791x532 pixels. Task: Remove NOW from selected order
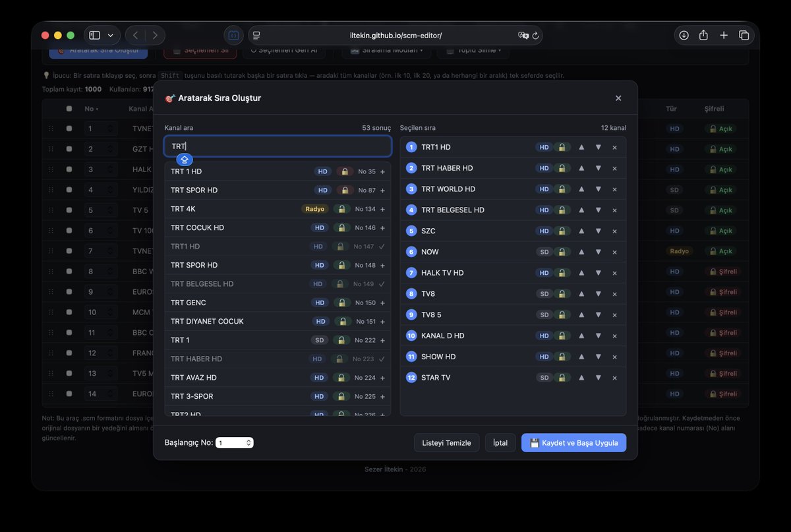click(614, 252)
